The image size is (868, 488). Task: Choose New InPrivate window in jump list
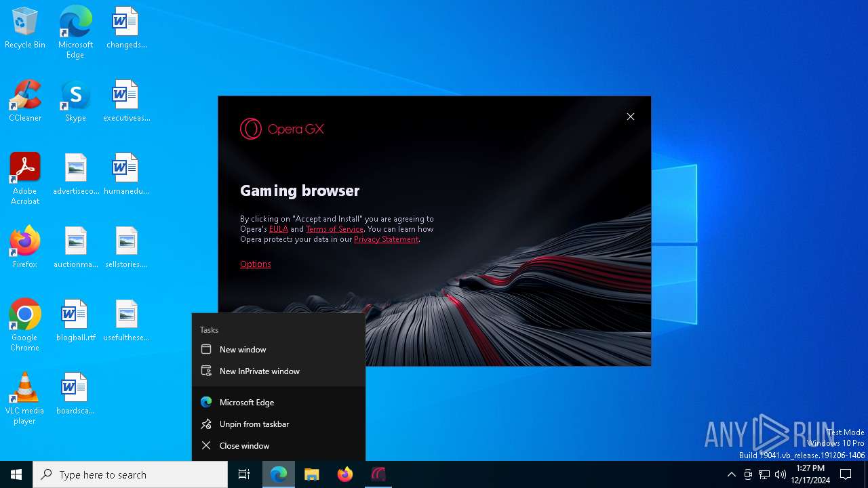(x=279, y=371)
